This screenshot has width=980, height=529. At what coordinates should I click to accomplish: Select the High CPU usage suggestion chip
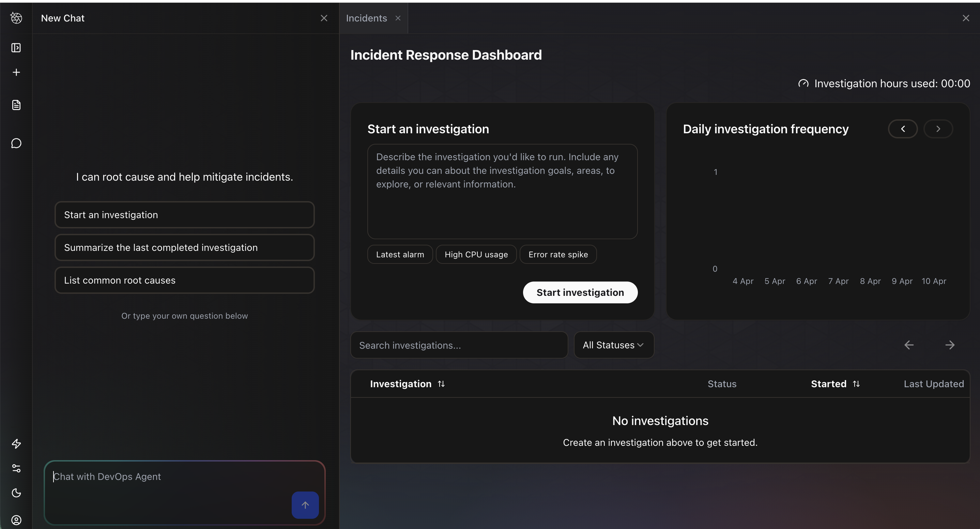(x=476, y=254)
